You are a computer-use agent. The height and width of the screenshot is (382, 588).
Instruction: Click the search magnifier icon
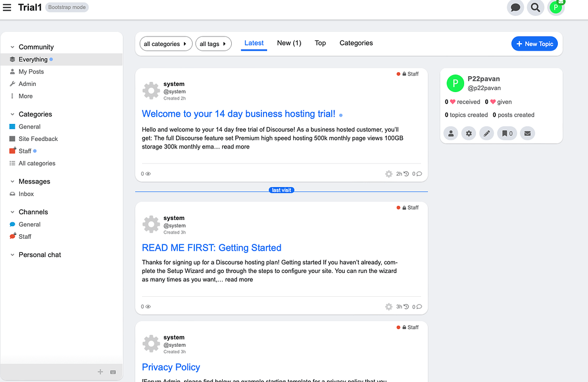pyautogui.click(x=535, y=7)
